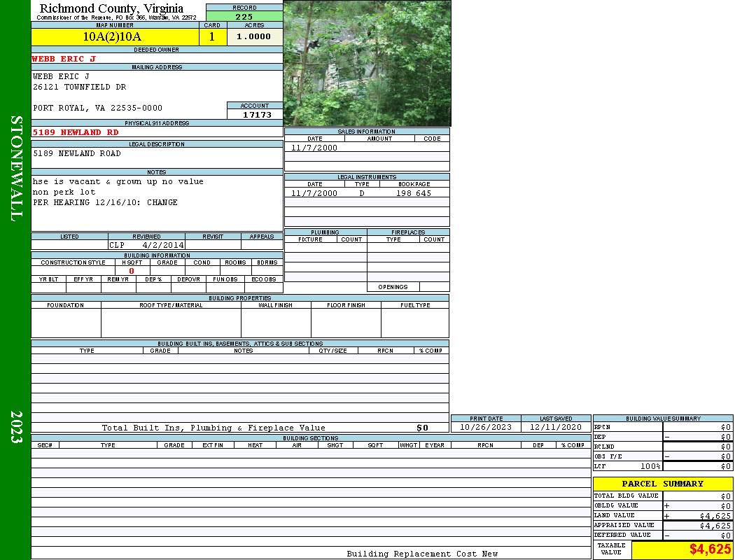
Task: Click the acres value 1.0000
Action: pos(254,37)
